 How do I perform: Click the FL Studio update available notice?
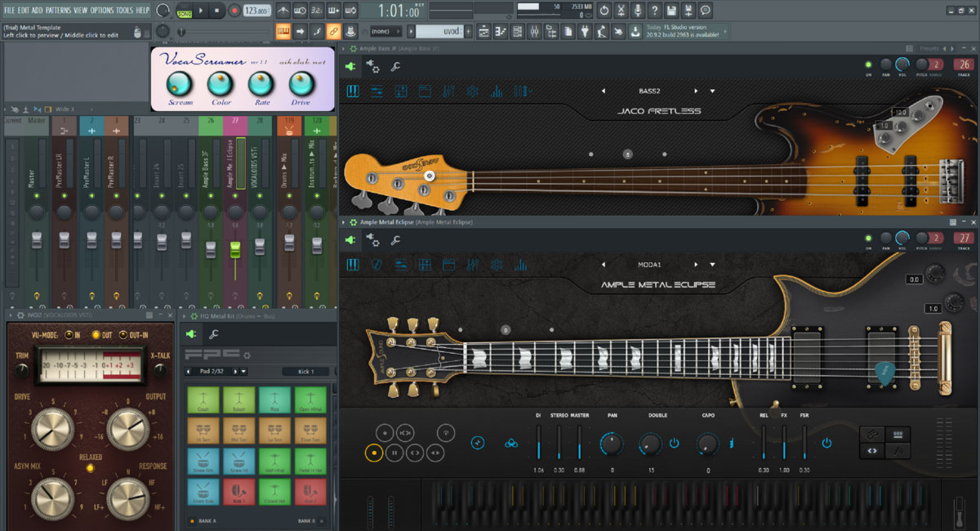coord(684,32)
